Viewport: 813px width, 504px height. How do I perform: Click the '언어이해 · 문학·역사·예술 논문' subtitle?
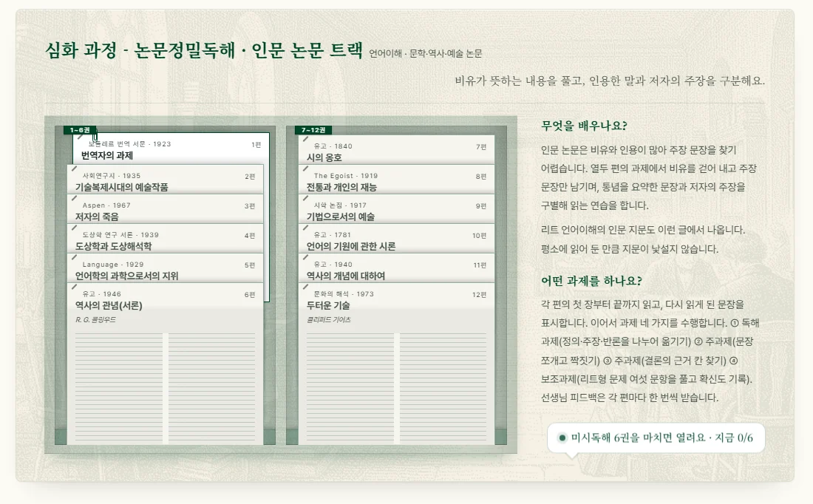(426, 53)
